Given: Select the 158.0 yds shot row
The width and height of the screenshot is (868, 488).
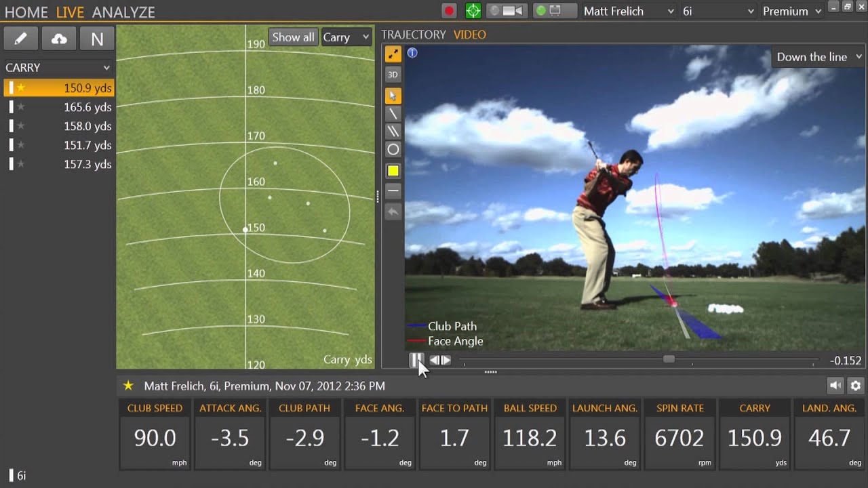Looking at the screenshot, I should 58,126.
